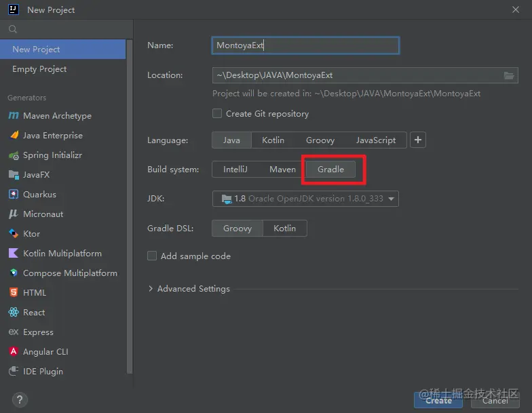Click the Micronaut mu icon
Viewport: 532px width, 413px height.
pyautogui.click(x=14, y=214)
